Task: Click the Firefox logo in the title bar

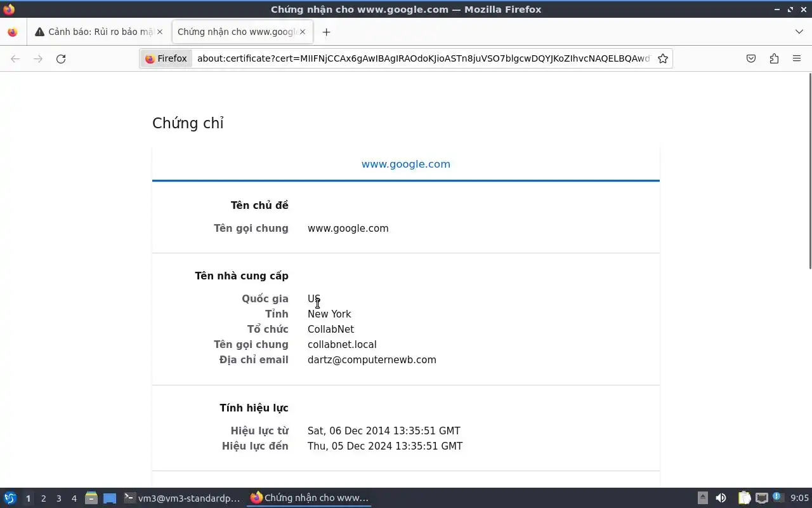Action: tap(9, 9)
